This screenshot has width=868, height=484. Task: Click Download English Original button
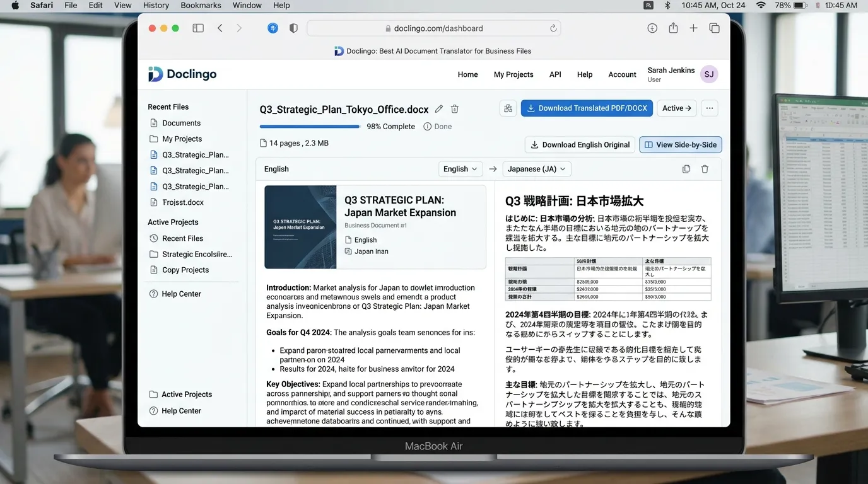click(580, 145)
